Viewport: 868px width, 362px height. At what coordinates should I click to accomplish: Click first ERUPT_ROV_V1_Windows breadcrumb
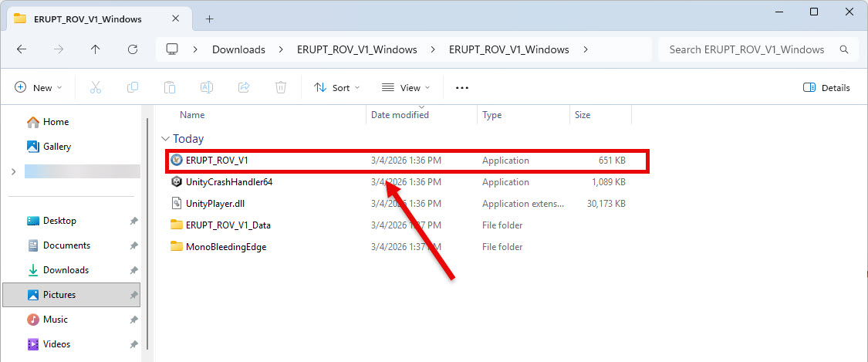click(x=357, y=49)
